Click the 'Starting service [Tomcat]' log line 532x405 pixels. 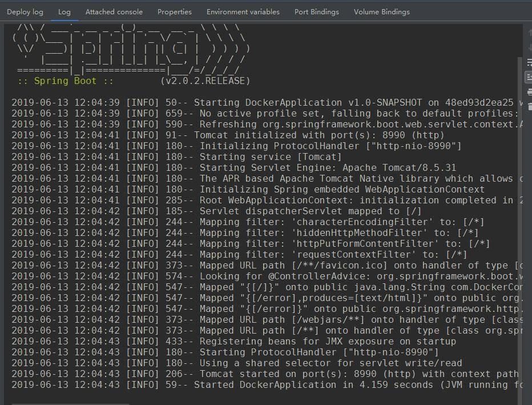pyautogui.click(x=176, y=157)
